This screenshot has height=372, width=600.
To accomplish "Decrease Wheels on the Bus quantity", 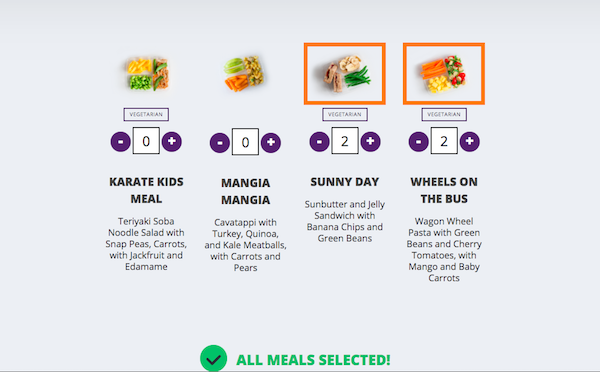I will [x=418, y=142].
